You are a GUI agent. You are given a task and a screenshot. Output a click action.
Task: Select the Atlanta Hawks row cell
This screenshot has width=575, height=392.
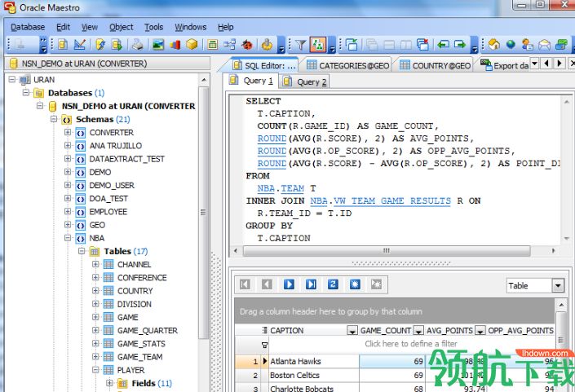[314, 361]
